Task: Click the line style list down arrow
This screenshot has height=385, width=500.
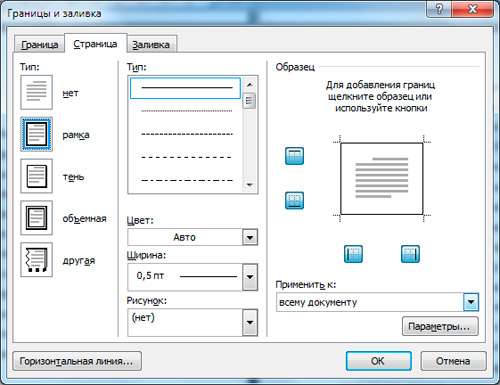Action: (x=250, y=185)
